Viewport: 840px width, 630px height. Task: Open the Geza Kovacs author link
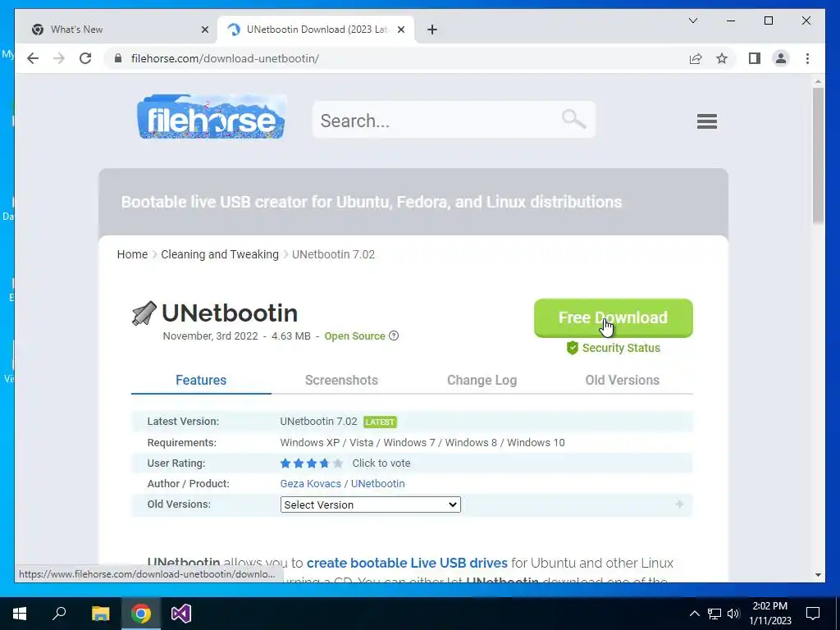310,483
